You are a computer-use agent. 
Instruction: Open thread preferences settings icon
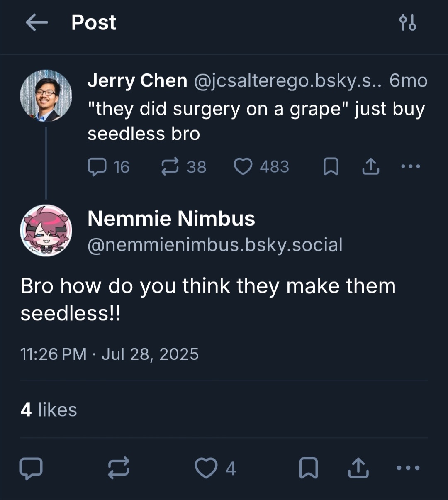coord(407,23)
